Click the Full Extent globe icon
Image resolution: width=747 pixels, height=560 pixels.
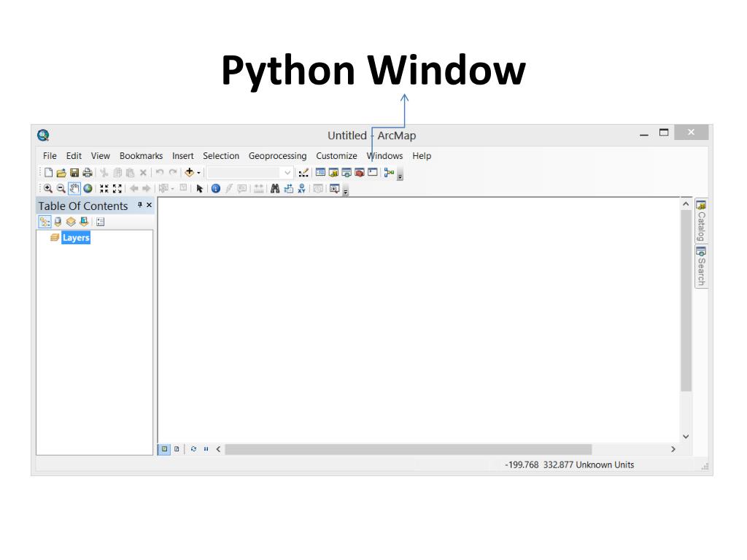point(88,189)
